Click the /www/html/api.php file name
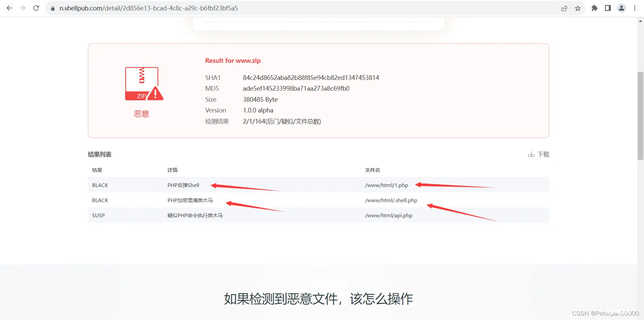The height and width of the screenshot is (320, 644). 389,216
